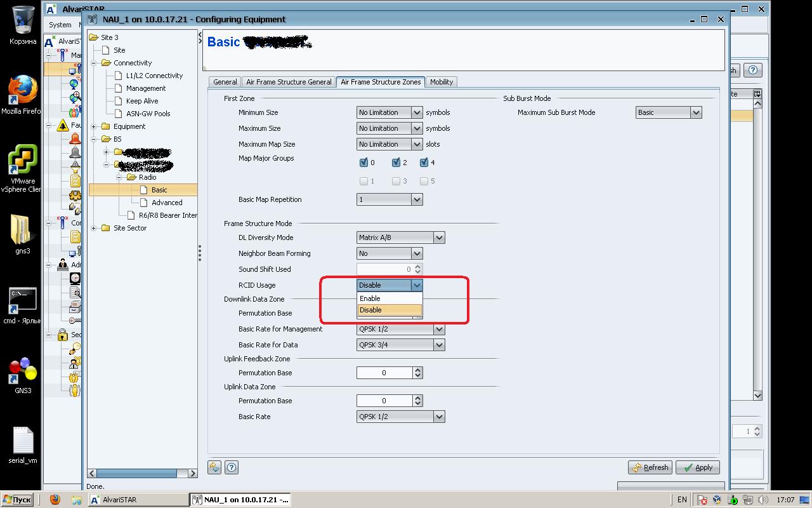The image size is (812, 508).
Task: Launch Mozilla Firefox from the desktop
Action: [22, 94]
